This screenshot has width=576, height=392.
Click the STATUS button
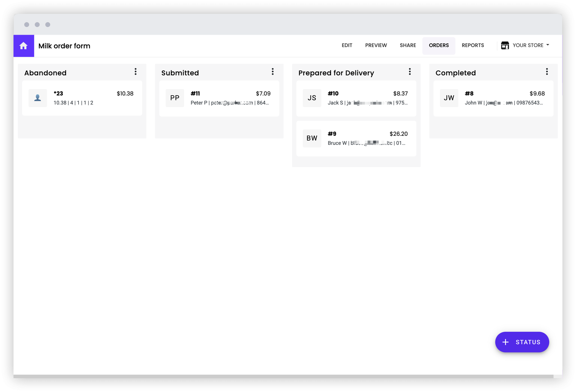coord(522,342)
